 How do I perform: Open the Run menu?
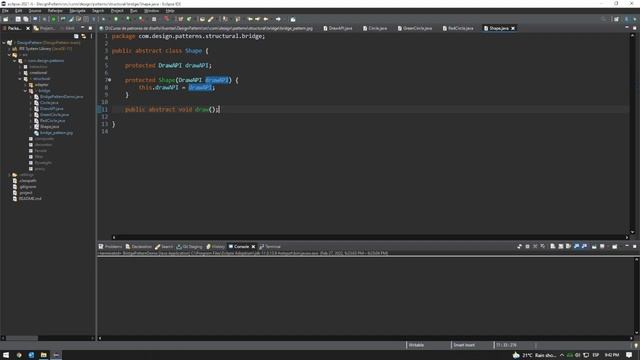click(133, 11)
